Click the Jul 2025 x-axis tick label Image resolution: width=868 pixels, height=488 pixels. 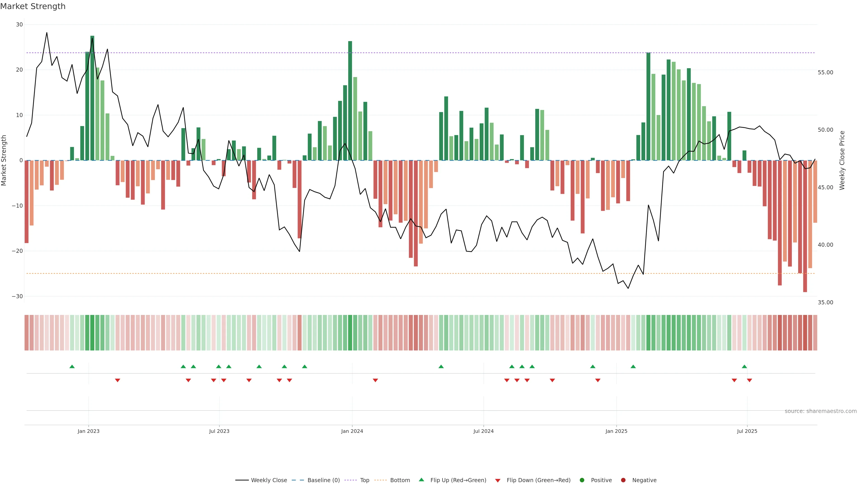tap(747, 431)
